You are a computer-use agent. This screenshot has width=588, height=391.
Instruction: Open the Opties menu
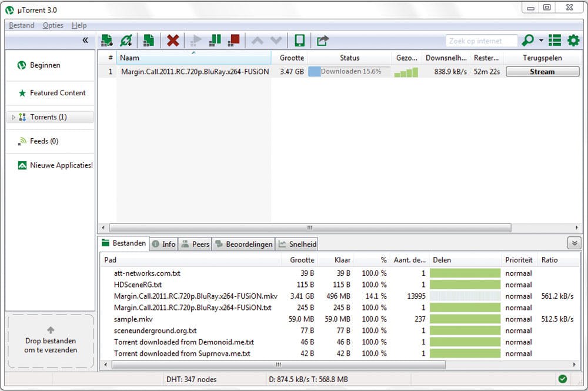tap(53, 25)
